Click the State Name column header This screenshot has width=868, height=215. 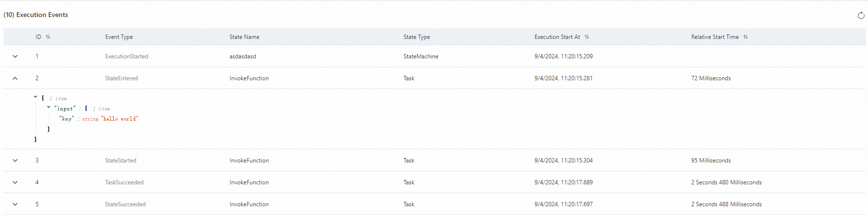pyautogui.click(x=244, y=37)
